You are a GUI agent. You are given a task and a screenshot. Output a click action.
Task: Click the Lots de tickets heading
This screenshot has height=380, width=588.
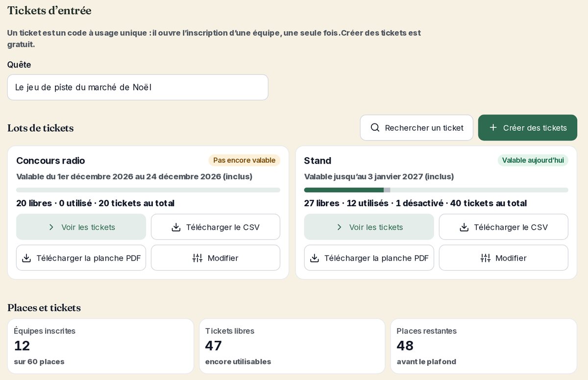(40, 128)
